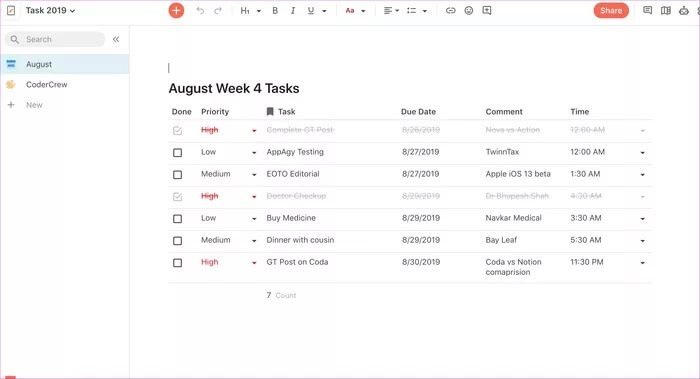The image size is (700, 379).
Task: Open priority dropdown for EOTO Editorial
Action: point(254,175)
